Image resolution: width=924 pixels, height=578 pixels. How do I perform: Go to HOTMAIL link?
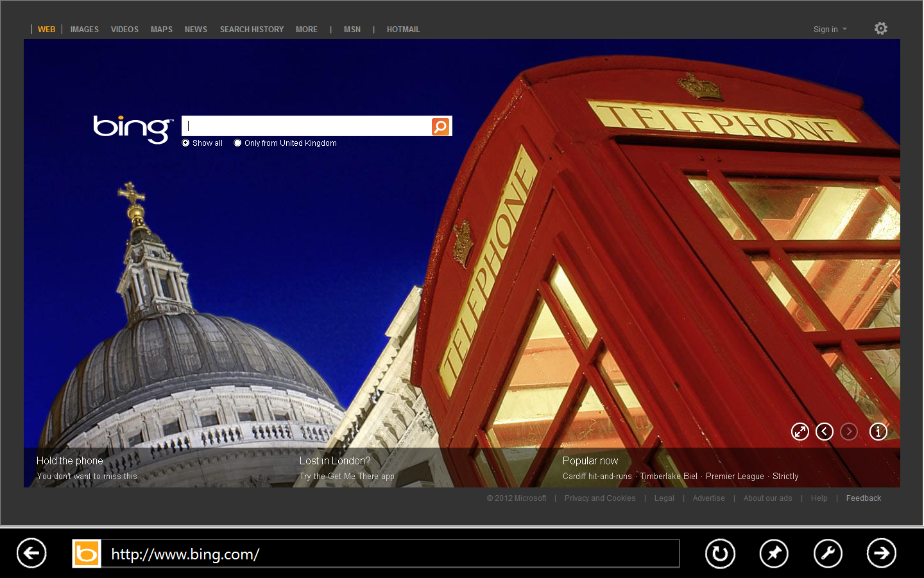[x=404, y=30]
